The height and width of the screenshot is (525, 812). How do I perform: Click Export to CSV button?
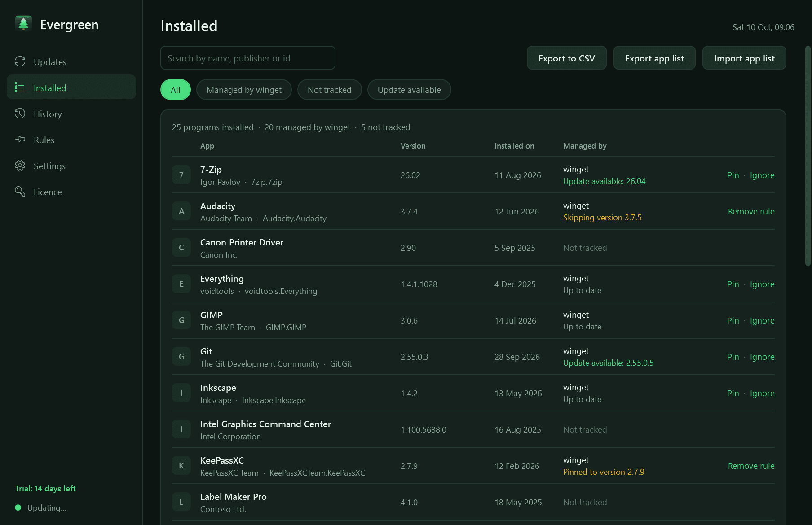pyautogui.click(x=567, y=58)
